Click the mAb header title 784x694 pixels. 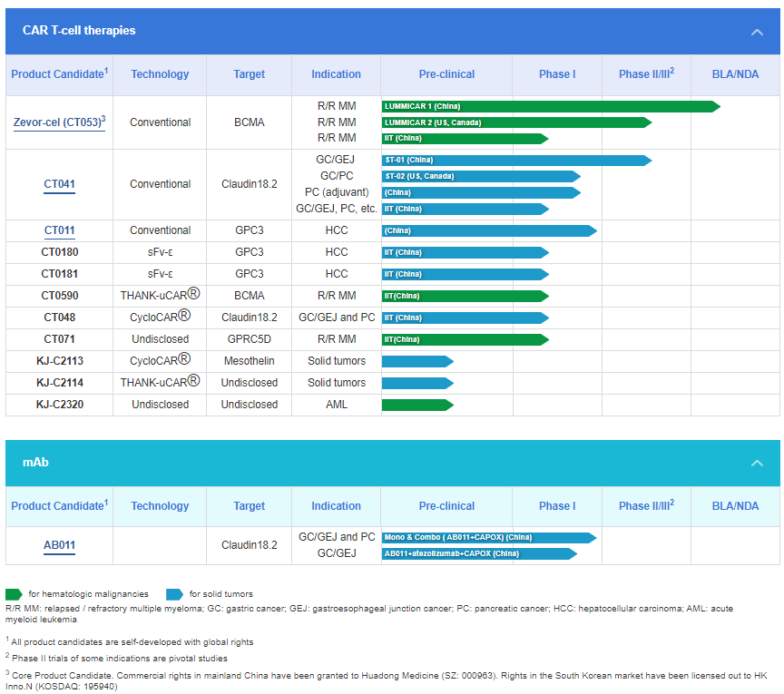35,463
